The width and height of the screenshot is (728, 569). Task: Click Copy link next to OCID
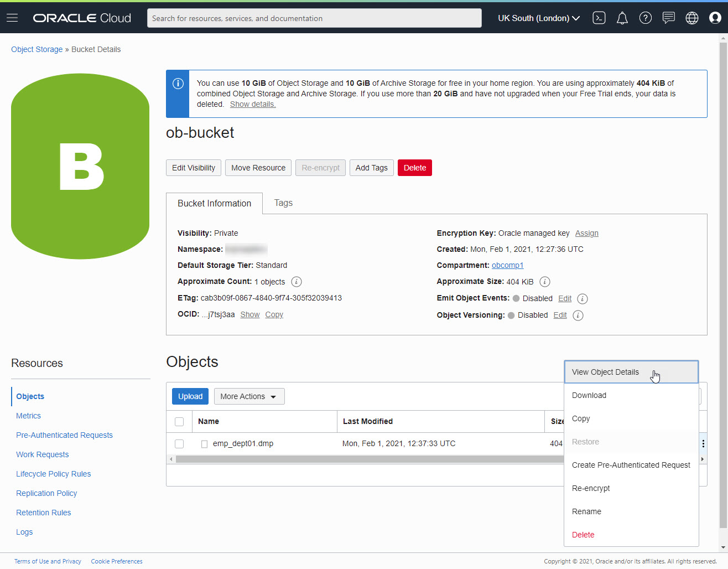coord(274,314)
